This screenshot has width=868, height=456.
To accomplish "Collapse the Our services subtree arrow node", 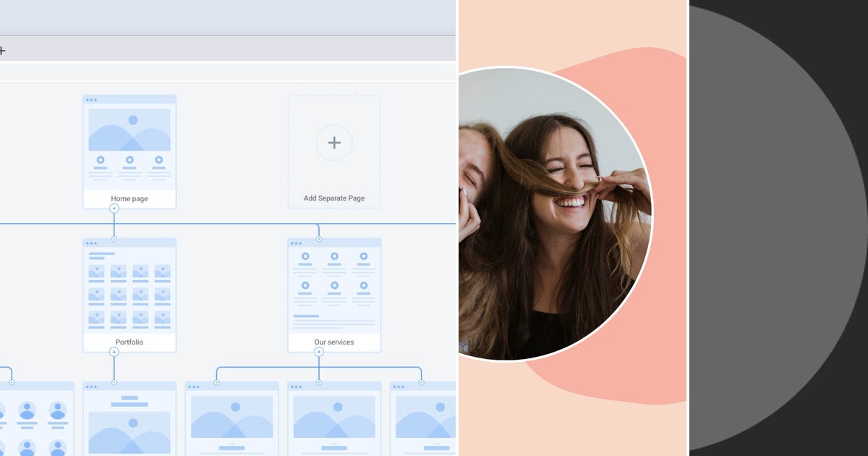I will click(318, 352).
